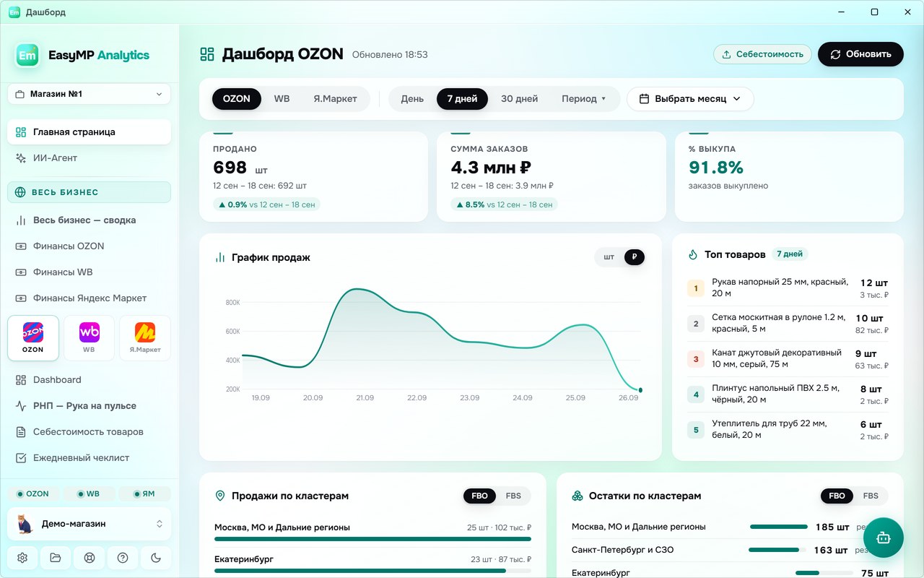
Task: Select FBO in Продажи по кластерам
Action: (479, 496)
